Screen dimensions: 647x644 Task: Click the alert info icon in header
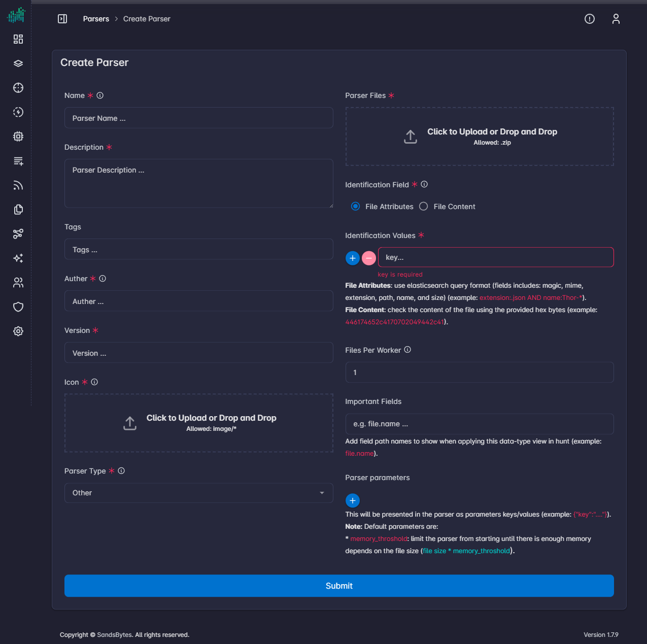590,19
